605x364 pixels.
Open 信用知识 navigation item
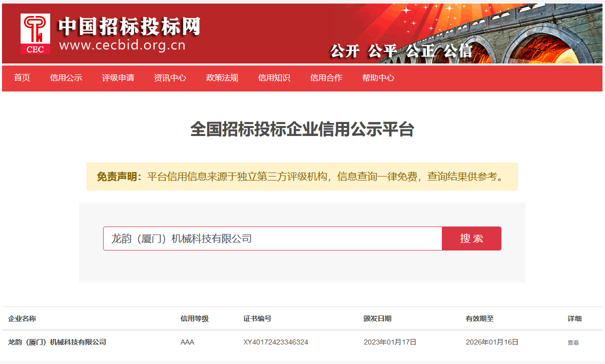[x=274, y=78]
